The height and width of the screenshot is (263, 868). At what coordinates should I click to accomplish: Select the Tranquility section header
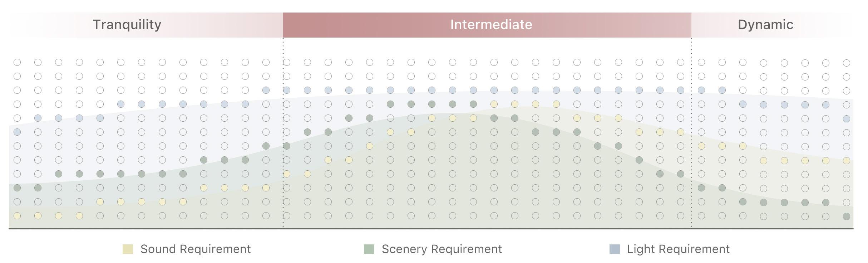pos(127,25)
